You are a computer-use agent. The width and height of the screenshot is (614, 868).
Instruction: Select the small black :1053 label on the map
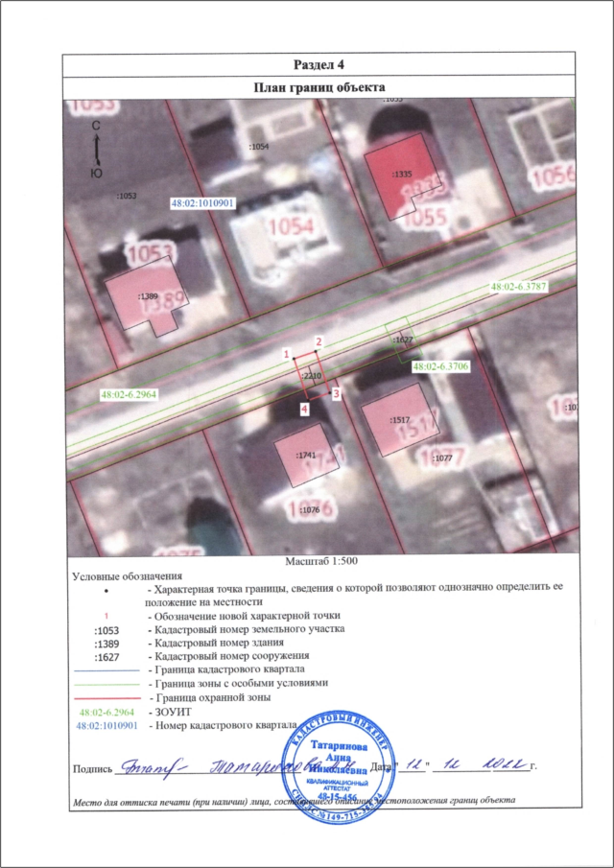click(x=127, y=196)
